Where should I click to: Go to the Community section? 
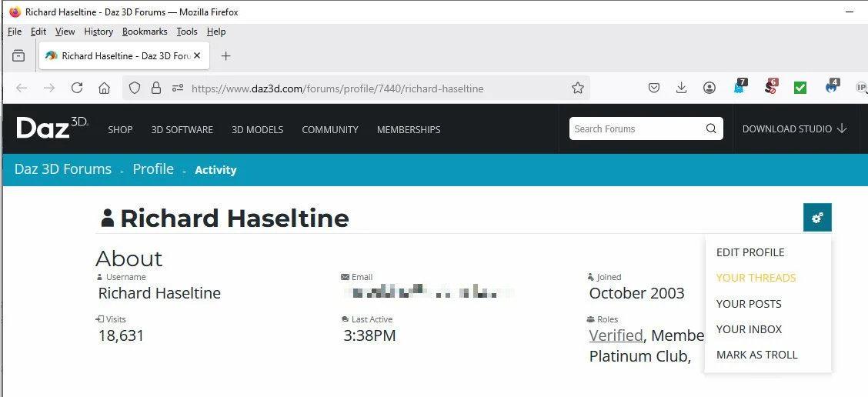click(330, 130)
